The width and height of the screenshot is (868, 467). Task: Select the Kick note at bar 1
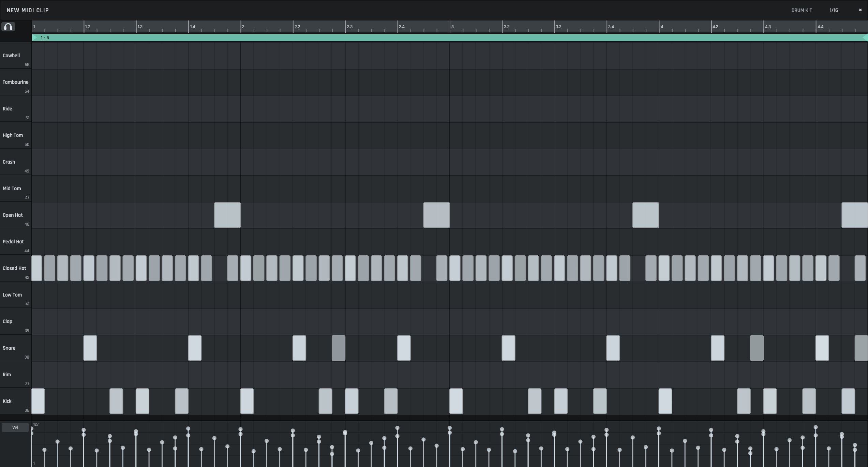(x=38, y=401)
